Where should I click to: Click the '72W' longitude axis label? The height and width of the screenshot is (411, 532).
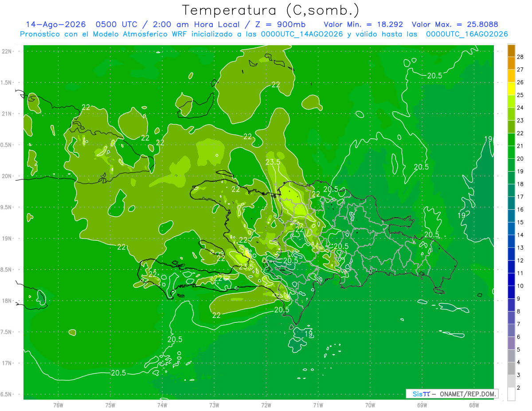[x=266, y=405]
